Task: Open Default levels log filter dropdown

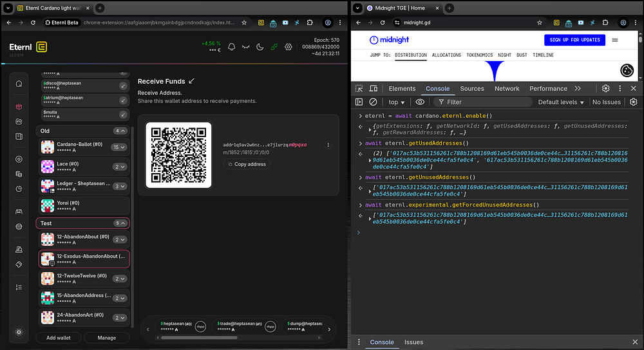Action: click(561, 102)
